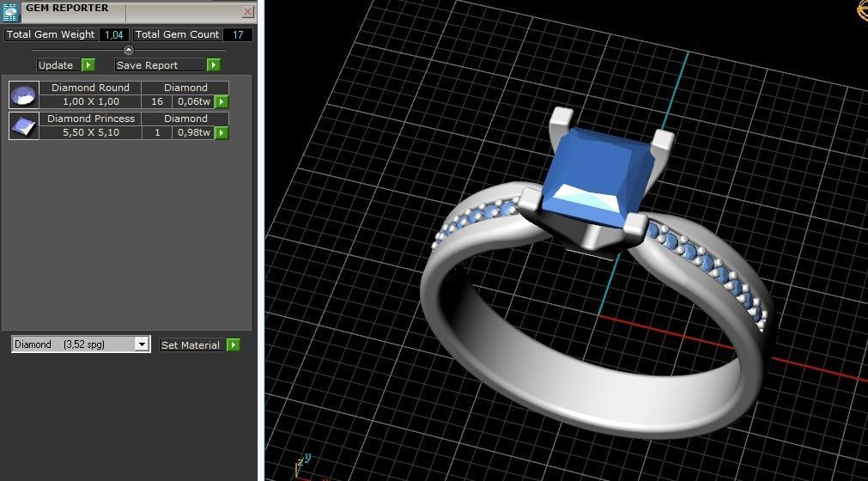Click the gem count cell "16"

tap(157, 102)
